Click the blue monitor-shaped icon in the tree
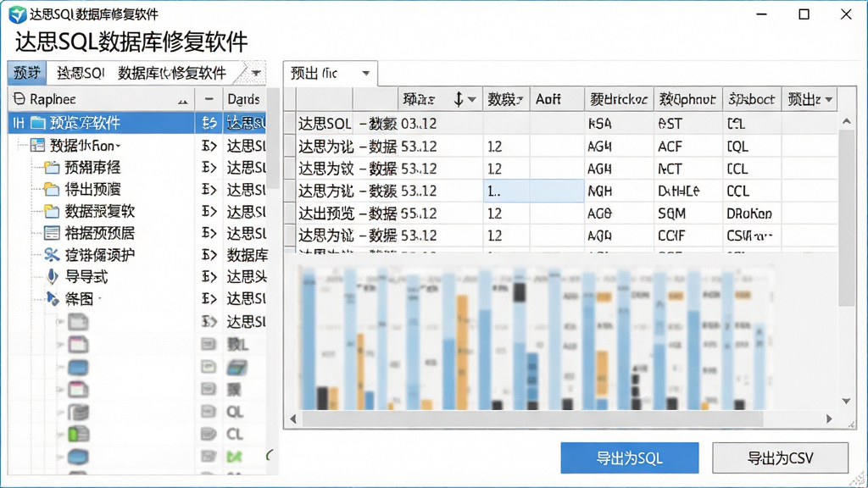This screenshot has height=488, width=868. tap(78, 368)
